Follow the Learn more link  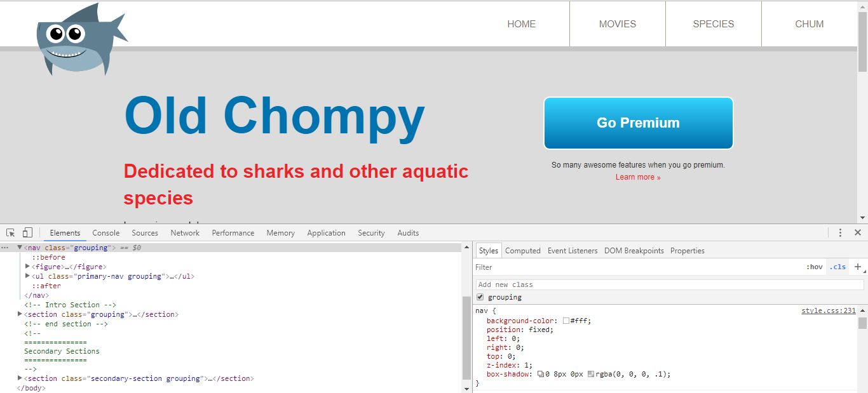click(x=638, y=177)
